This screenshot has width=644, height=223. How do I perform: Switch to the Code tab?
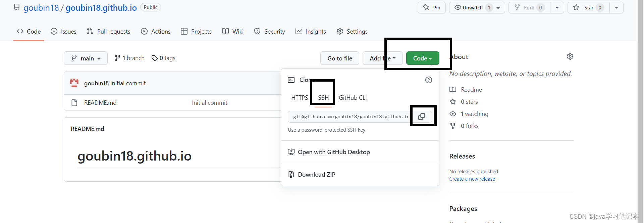click(29, 31)
